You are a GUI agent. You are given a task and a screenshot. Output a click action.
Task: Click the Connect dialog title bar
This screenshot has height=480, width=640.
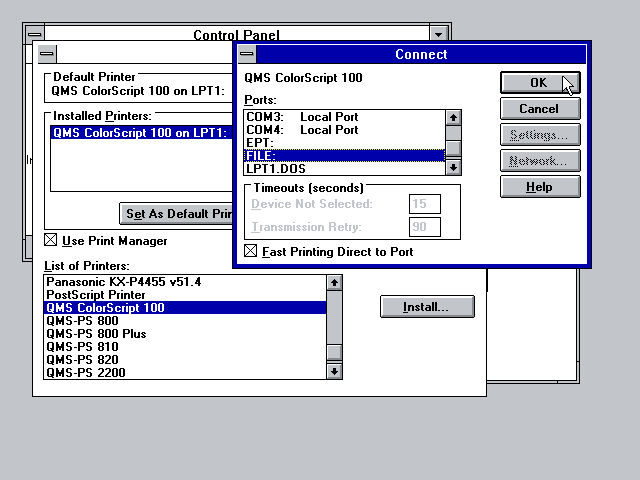[421, 54]
